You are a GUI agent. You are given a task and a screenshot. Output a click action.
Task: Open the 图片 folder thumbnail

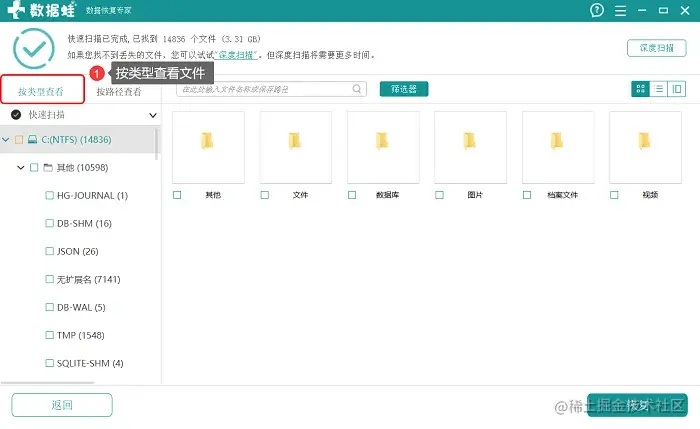coord(470,147)
